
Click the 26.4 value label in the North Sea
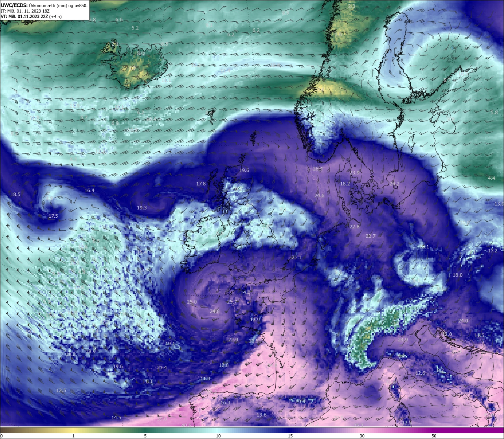point(318,169)
